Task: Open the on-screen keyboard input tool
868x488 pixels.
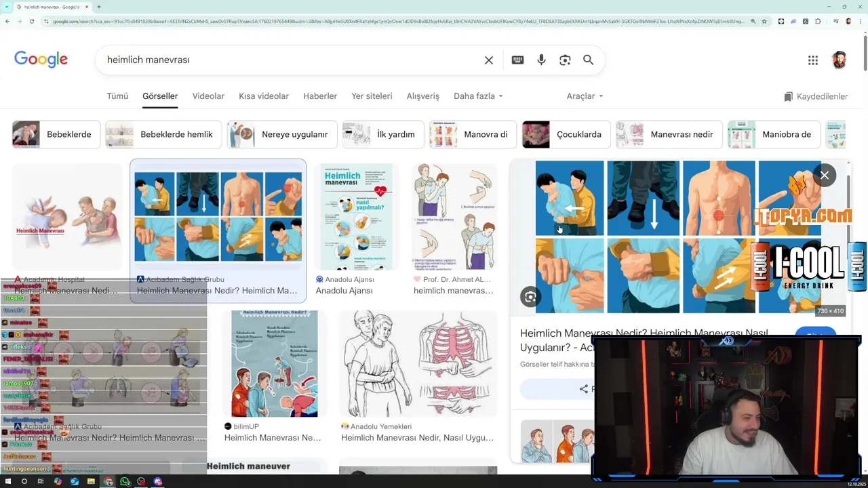Action: [x=517, y=60]
